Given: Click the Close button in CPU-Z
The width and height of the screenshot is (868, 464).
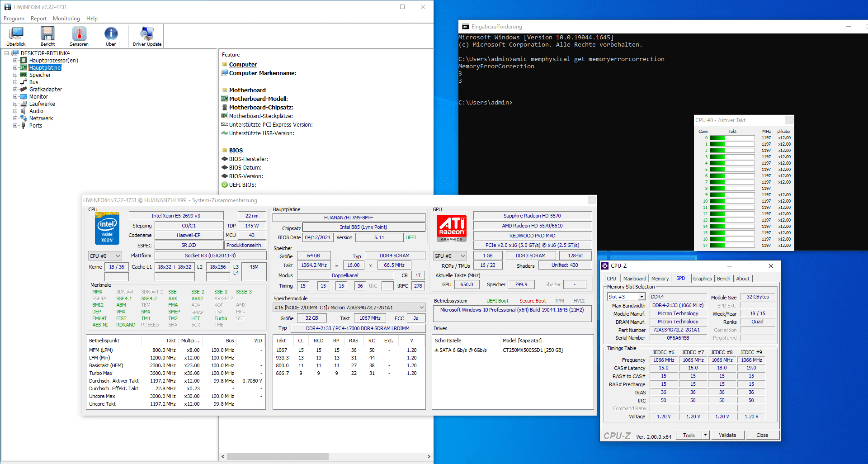Looking at the screenshot, I should [x=762, y=435].
